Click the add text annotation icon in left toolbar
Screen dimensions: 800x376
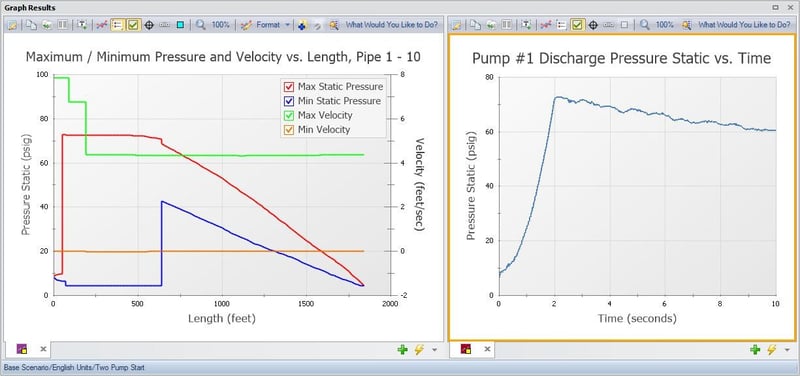point(82,24)
